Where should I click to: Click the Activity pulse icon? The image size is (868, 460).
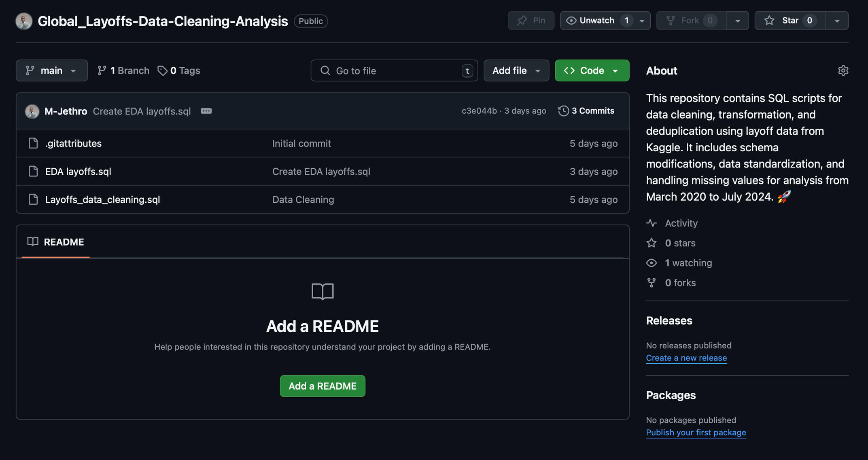click(651, 223)
